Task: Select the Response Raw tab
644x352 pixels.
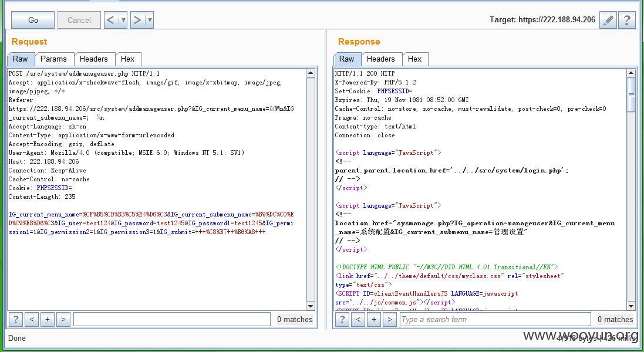Action: click(346, 59)
